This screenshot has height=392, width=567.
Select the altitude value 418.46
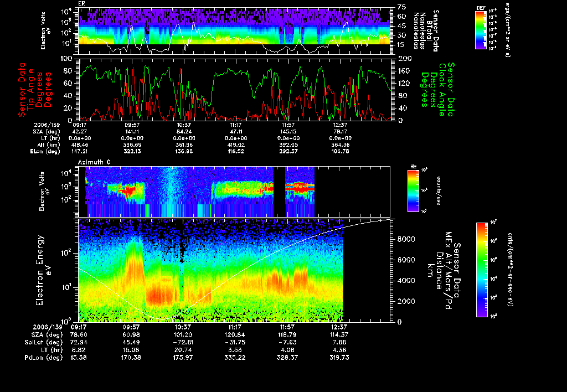click(x=80, y=145)
